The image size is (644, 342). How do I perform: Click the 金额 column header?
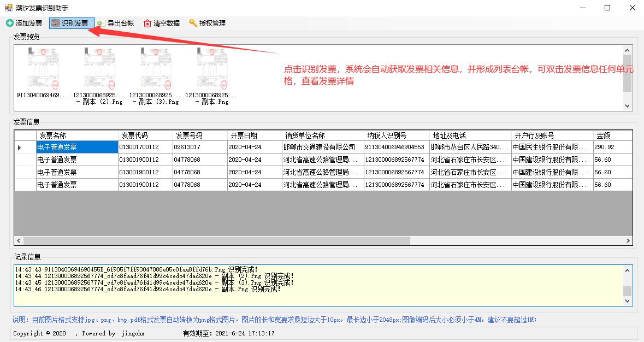tap(612, 135)
